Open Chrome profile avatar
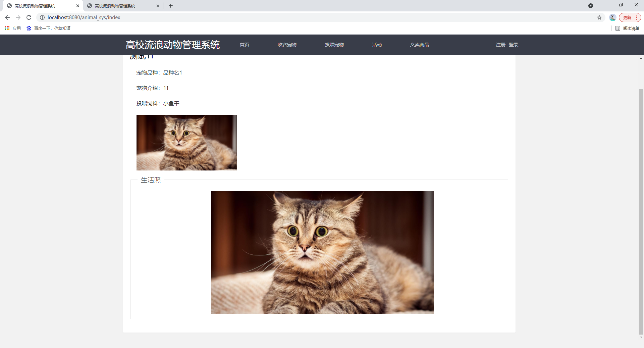Screen dimensions: 644x348 click(x=612, y=17)
